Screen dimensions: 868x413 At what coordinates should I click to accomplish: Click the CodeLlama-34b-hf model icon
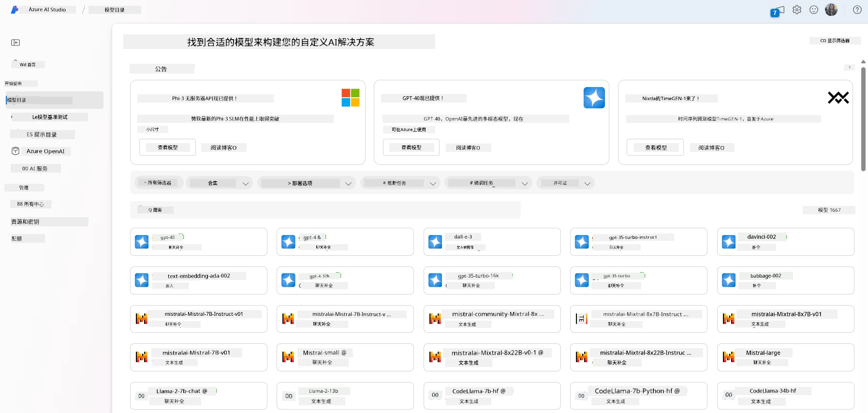729,395
